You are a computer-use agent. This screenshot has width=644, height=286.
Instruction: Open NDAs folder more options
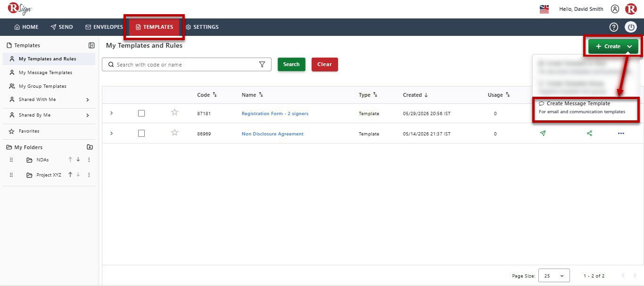(89, 160)
